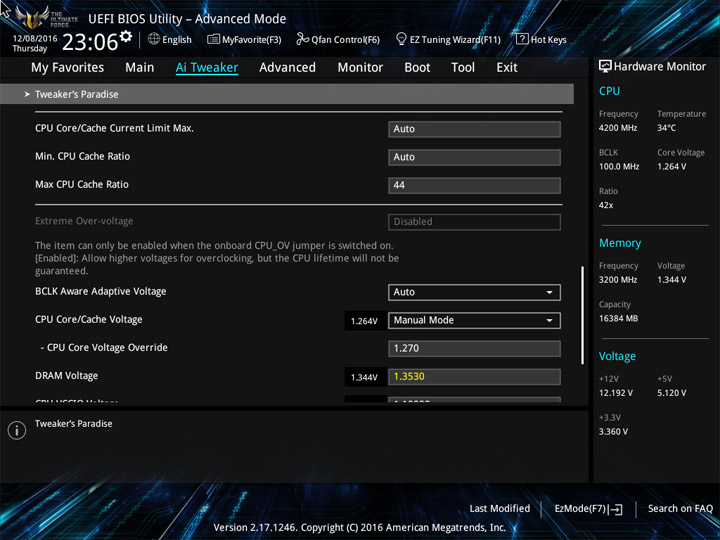Select the Max CPU Cache Ratio field
The image size is (720, 540).
474,186
